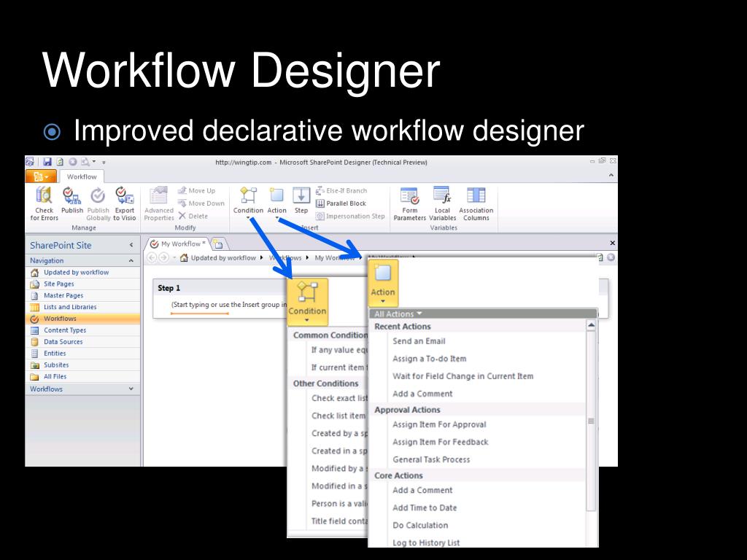Choose Assign a To-do Item action

(x=429, y=359)
